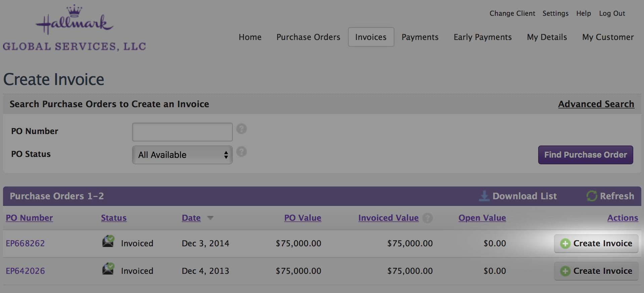Click Create Invoice button for EP642026

coord(596,271)
